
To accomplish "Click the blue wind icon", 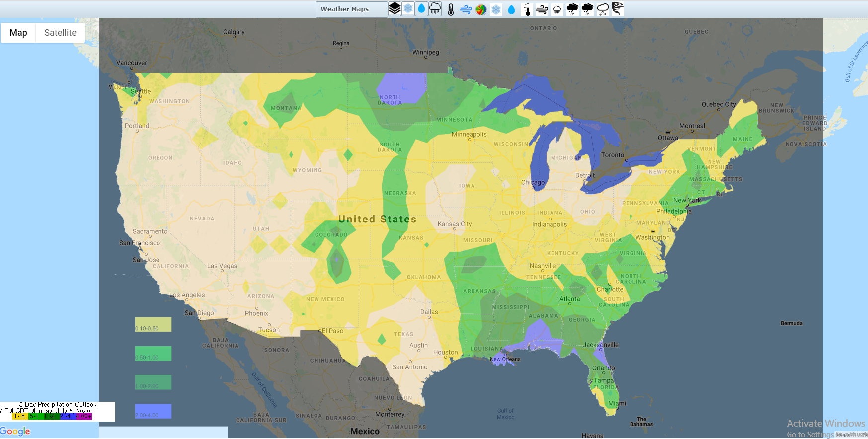I will pyautogui.click(x=466, y=9).
